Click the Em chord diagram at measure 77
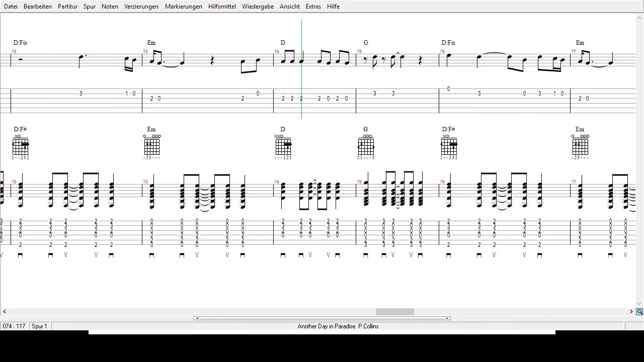644x362 pixels. 580,145
